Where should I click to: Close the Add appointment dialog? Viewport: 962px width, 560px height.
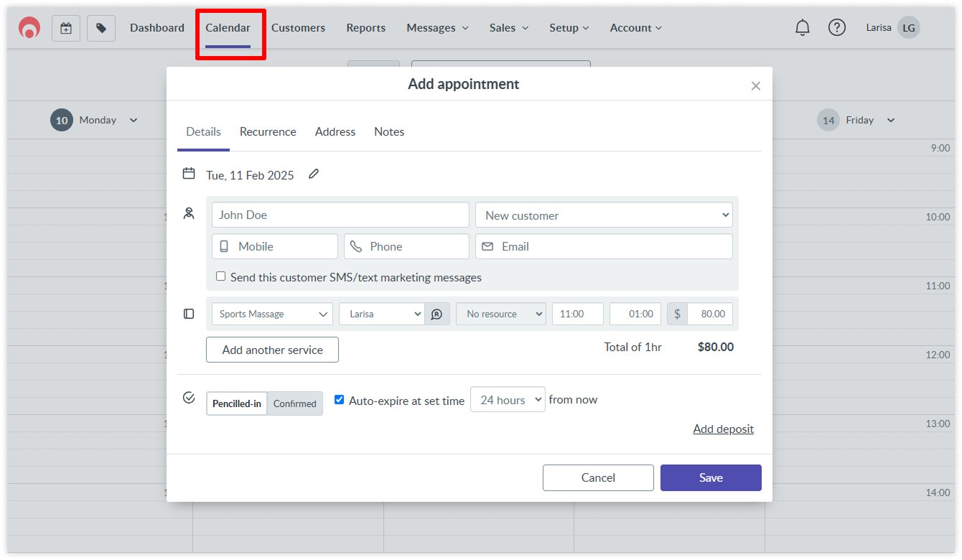pyautogui.click(x=755, y=85)
